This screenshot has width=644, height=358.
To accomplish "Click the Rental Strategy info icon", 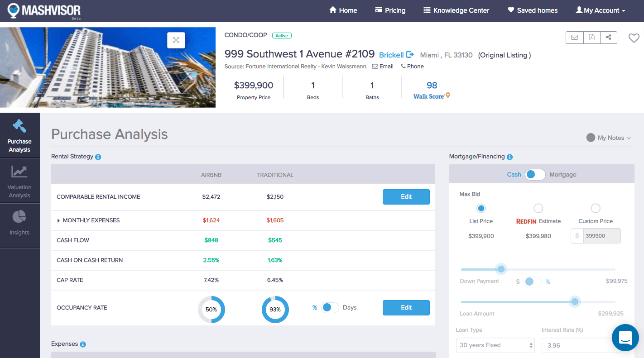I will point(98,157).
